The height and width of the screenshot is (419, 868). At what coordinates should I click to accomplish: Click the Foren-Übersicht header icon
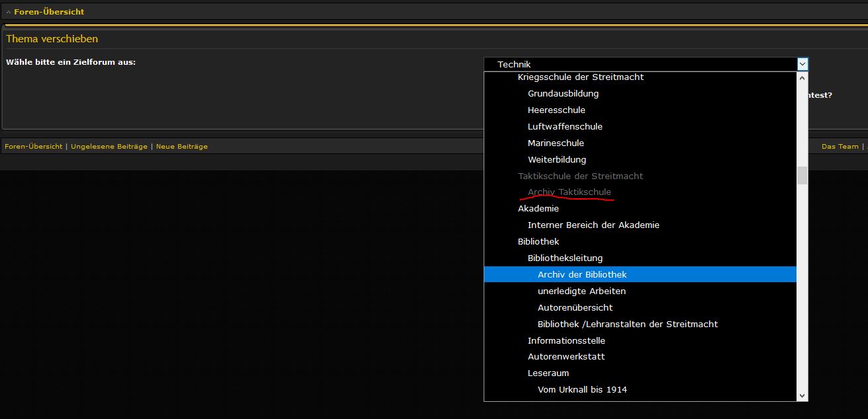9,12
